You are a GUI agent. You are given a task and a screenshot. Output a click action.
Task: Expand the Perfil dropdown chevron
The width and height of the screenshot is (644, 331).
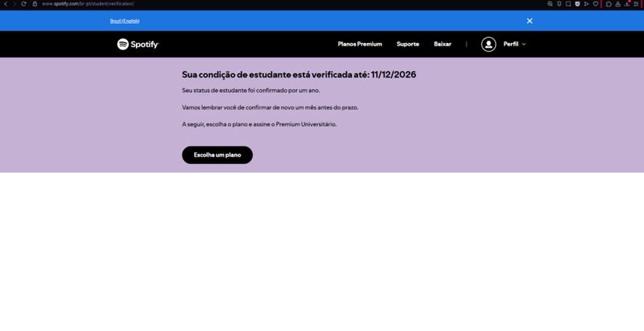523,44
